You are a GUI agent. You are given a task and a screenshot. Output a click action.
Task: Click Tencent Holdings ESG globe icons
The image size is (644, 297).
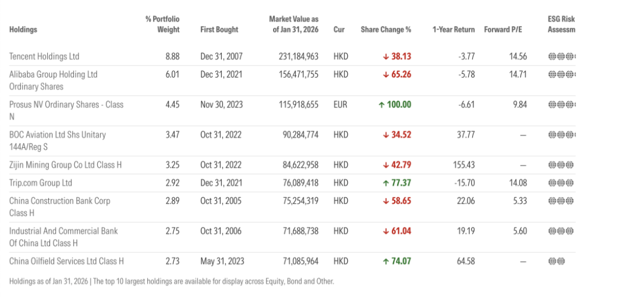[x=561, y=57]
